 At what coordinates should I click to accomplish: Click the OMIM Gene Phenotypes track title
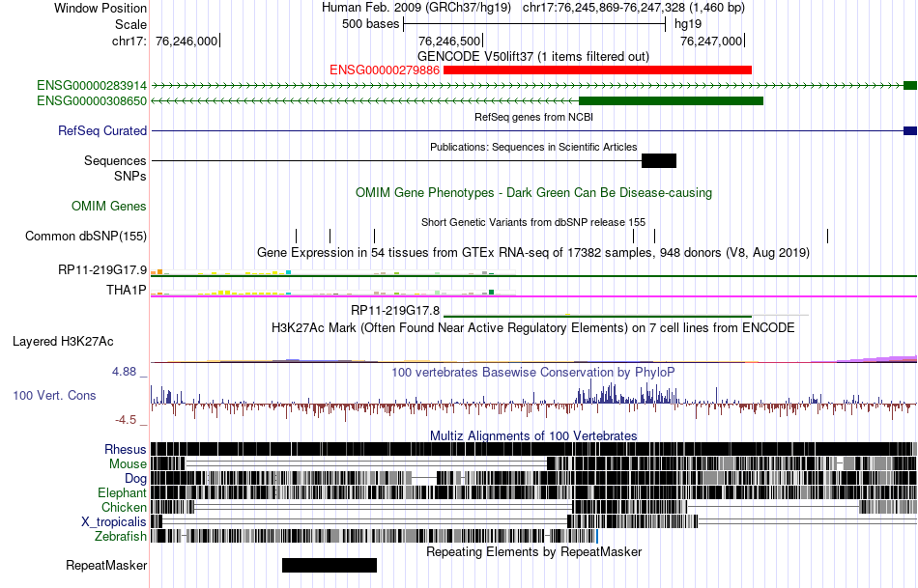point(534,192)
